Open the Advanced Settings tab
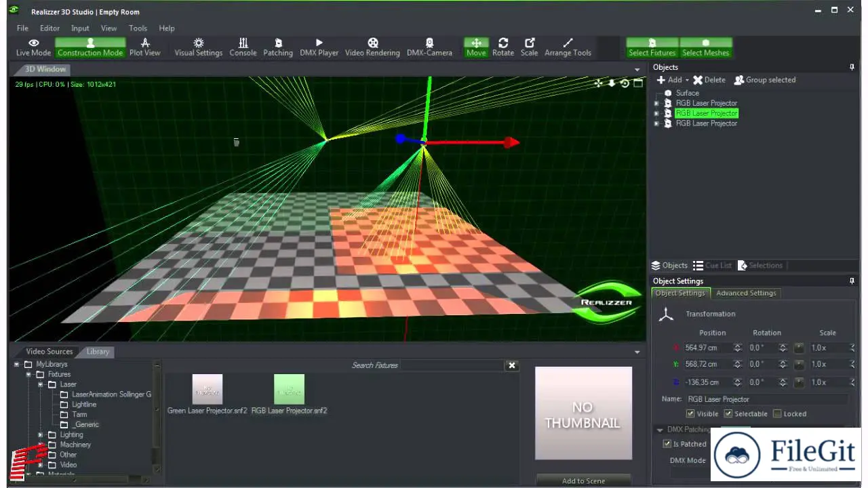This screenshot has width=868, height=488. point(746,293)
